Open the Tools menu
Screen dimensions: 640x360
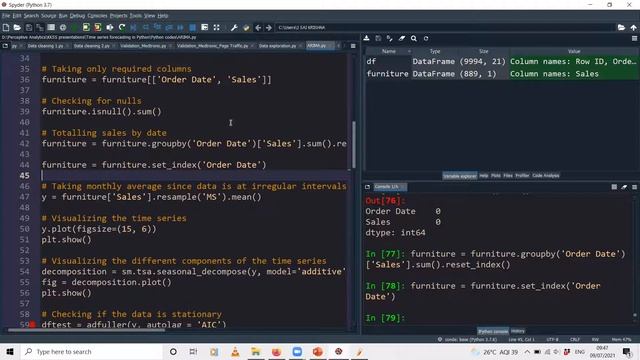click(136, 16)
